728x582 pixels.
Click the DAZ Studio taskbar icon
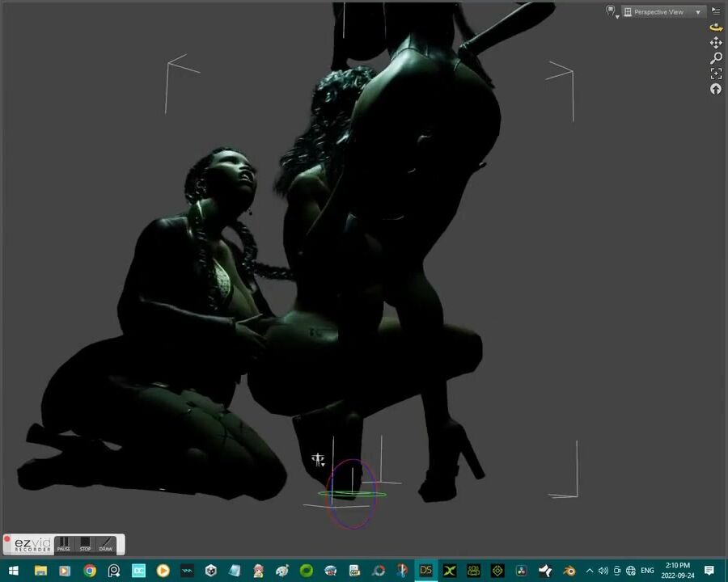pos(425,571)
